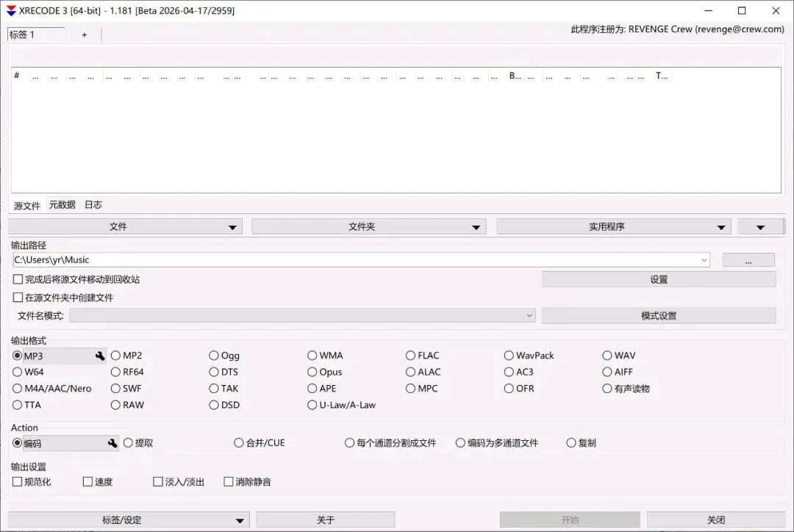Image resolution: width=794 pixels, height=532 pixels.
Task: Switch to the 日志 tab
Action: coord(93,204)
